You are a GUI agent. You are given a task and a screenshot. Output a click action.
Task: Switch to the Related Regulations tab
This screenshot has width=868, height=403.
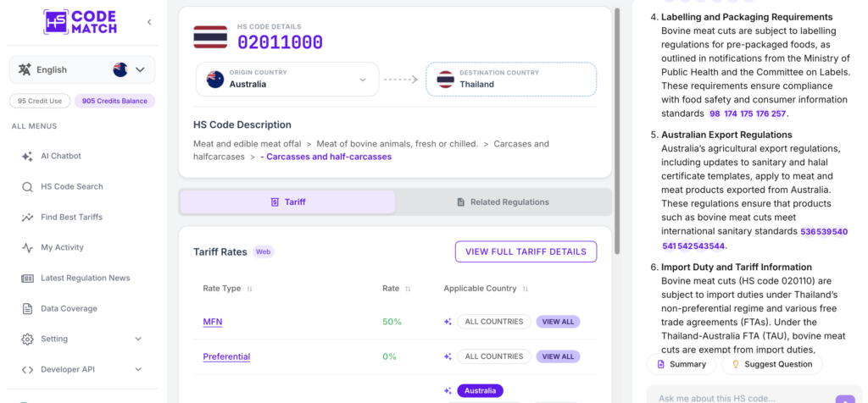(x=504, y=201)
